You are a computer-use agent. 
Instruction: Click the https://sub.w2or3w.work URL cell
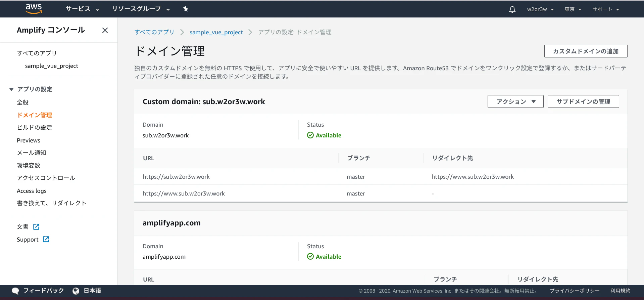coord(176,177)
